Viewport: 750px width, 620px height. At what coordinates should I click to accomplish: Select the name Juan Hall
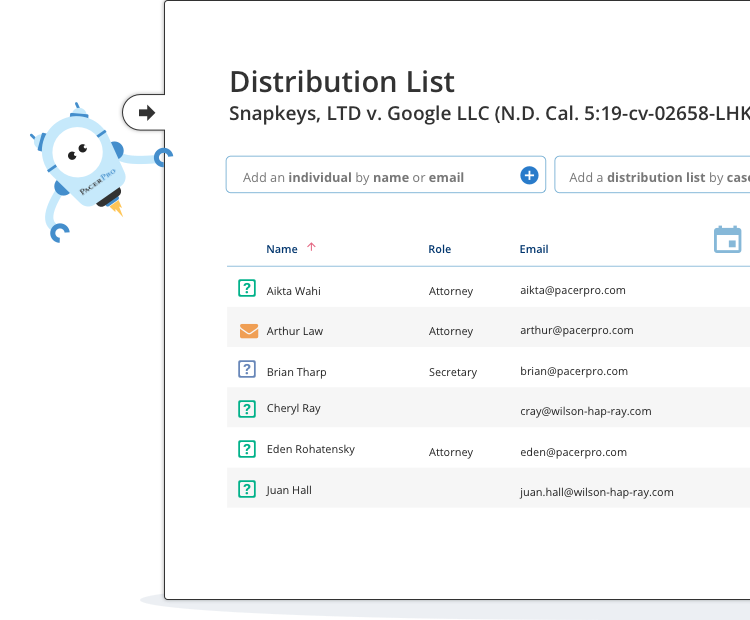pyautogui.click(x=289, y=490)
